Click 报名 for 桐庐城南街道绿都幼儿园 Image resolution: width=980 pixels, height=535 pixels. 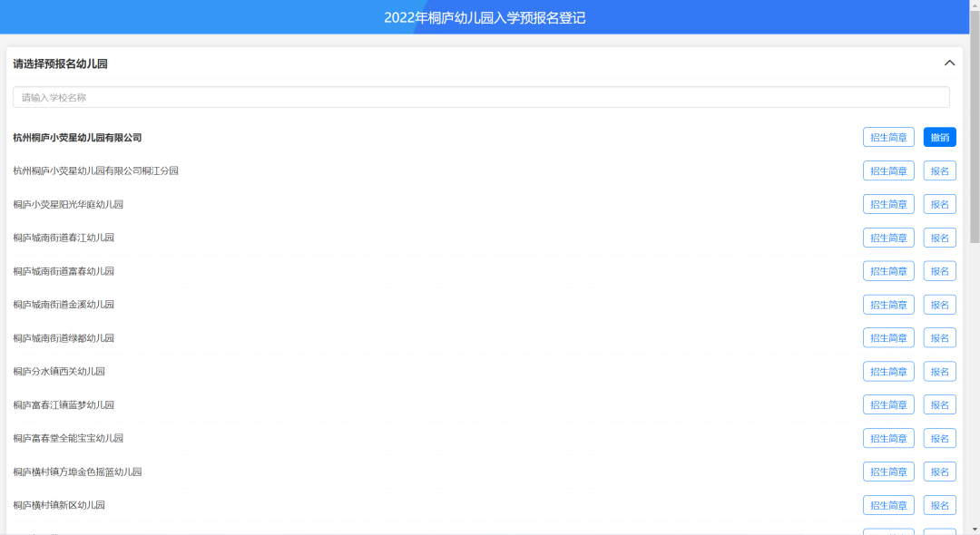pos(939,337)
